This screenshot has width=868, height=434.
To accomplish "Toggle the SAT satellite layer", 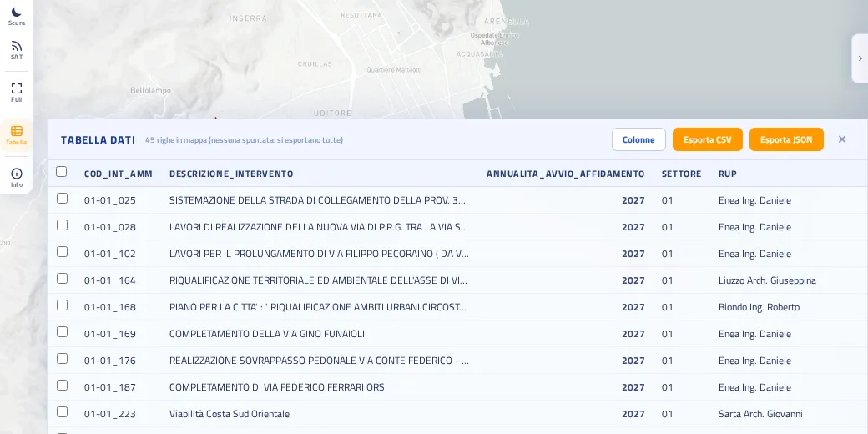I will [17, 50].
